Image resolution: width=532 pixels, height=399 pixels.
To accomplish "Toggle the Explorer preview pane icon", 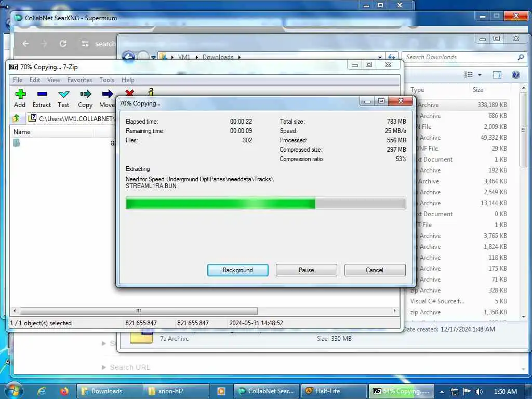I will pos(497,75).
